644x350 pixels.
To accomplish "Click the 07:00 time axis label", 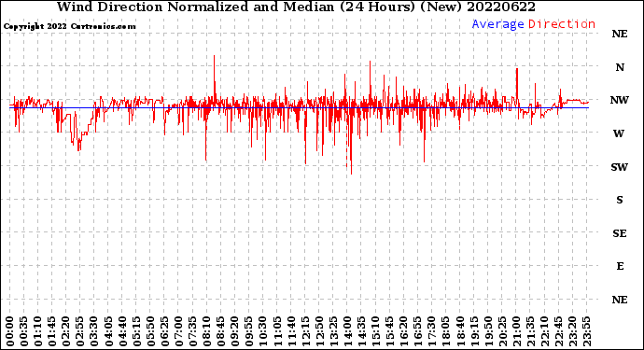I will 178,331.
